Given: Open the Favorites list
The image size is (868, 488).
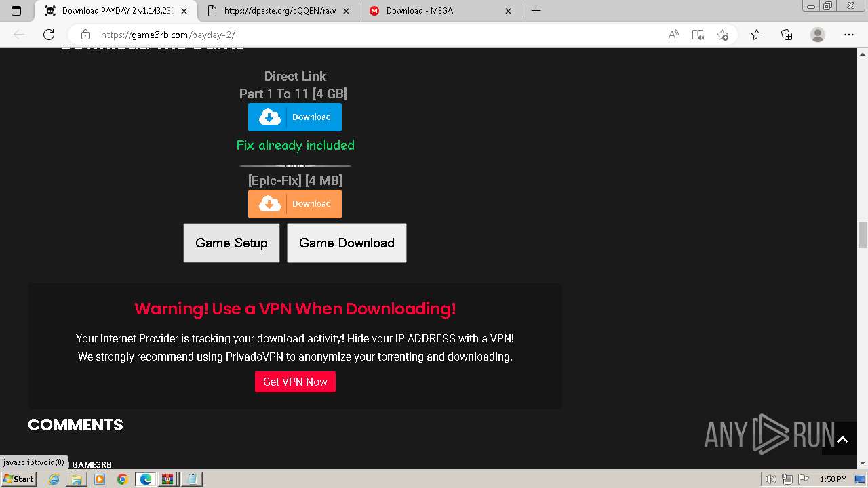Looking at the screenshot, I should click(x=757, y=35).
